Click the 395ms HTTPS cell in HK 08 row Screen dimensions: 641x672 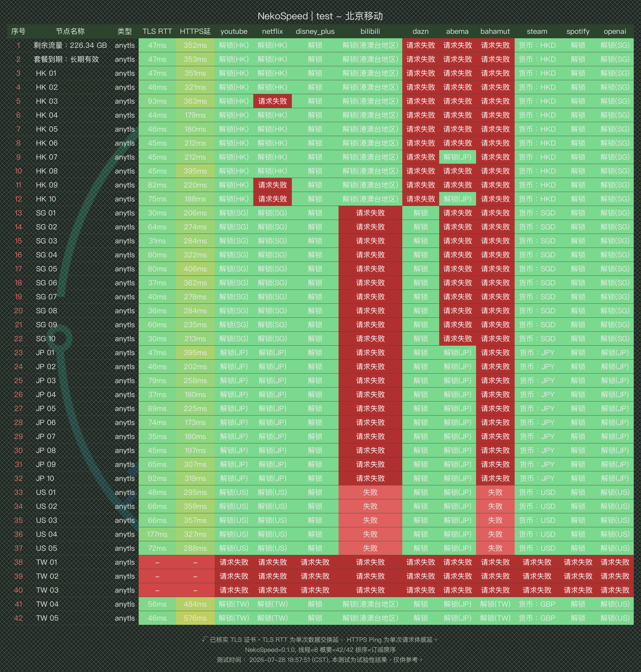click(195, 171)
